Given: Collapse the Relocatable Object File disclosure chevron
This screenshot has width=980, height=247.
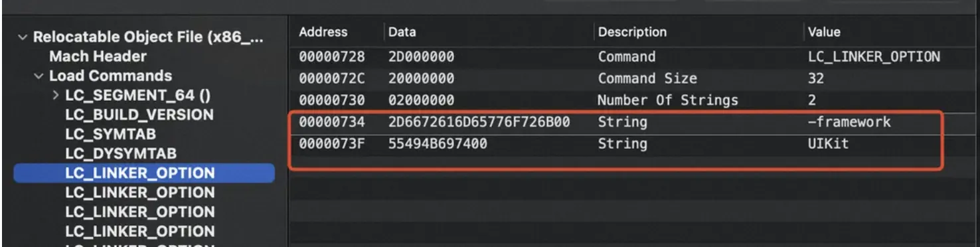Looking at the screenshot, I should 24,37.
